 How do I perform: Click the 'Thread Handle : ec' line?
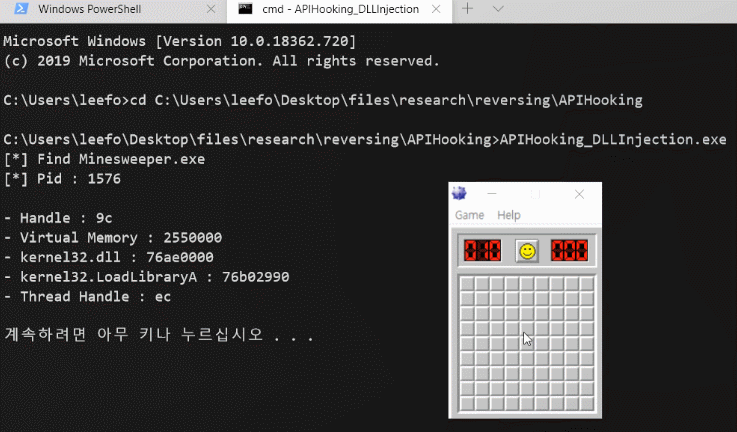(x=87, y=297)
